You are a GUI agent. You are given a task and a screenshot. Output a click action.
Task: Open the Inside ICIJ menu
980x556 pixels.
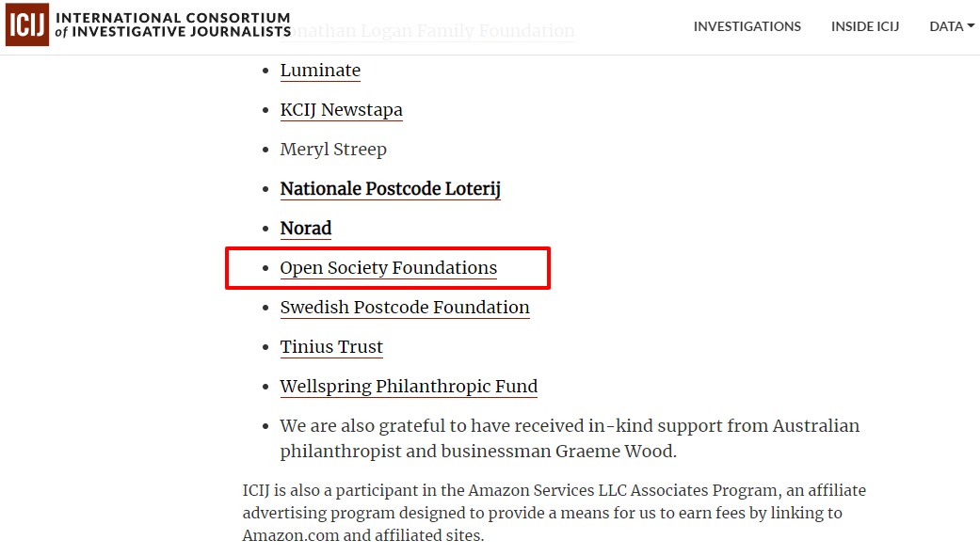(x=865, y=26)
